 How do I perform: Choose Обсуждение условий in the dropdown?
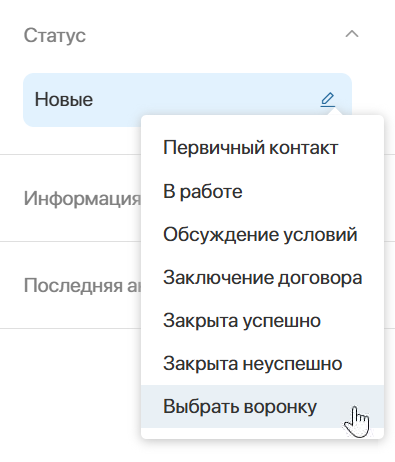[x=262, y=234]
